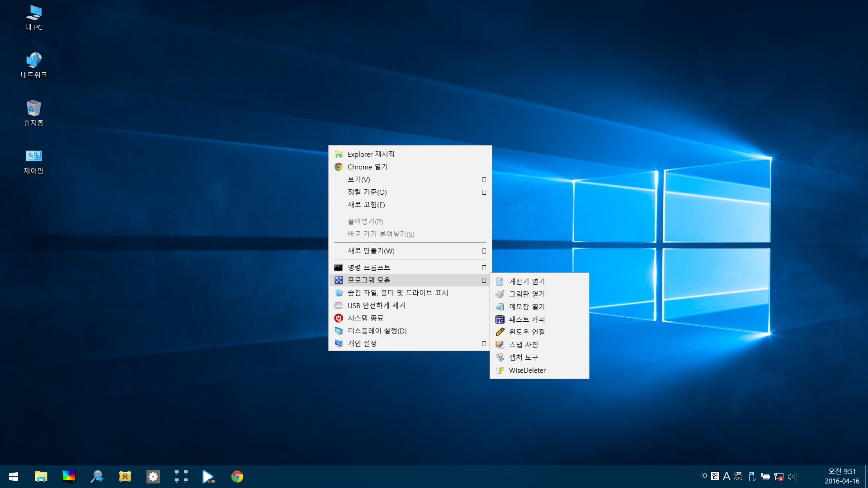Screen dimensions: 868x488
Task: Choose 새로 고침(E) to refresh
Action: coord(410,205)
